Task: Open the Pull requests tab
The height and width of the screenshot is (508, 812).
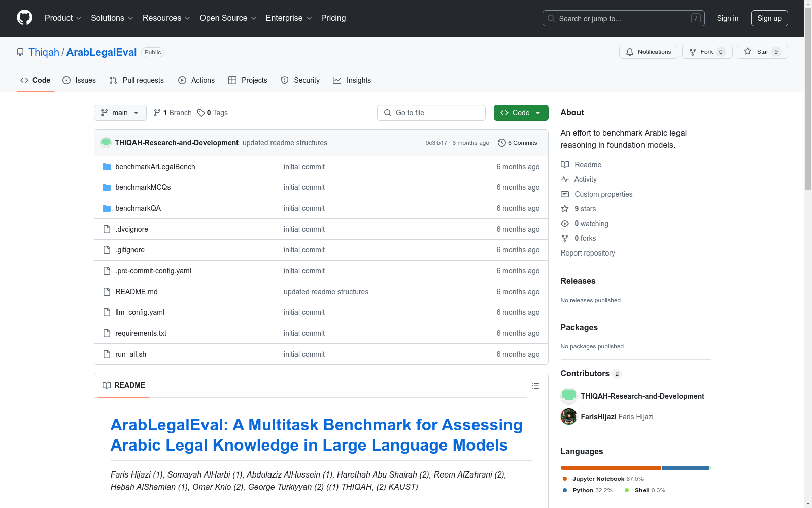Action: [x=137, y=80]
